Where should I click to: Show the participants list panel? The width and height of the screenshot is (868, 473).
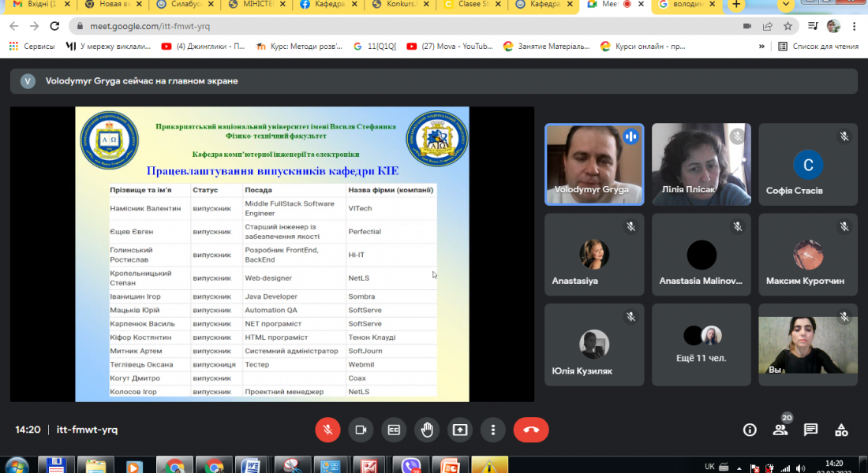pos(780,430)
